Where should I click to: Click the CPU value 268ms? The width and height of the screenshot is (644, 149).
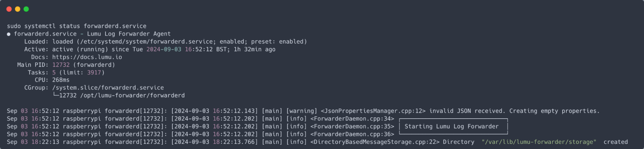click(61, 80)
